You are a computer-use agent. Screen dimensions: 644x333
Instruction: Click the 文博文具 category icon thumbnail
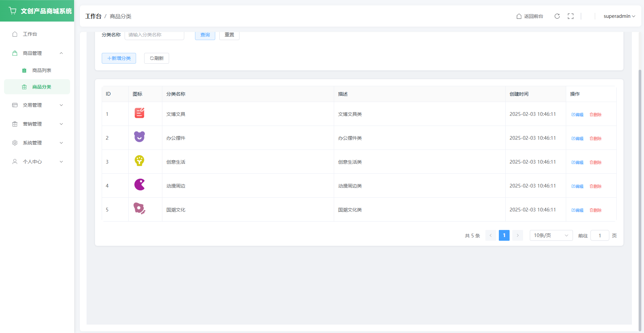[x=139, y=113]
